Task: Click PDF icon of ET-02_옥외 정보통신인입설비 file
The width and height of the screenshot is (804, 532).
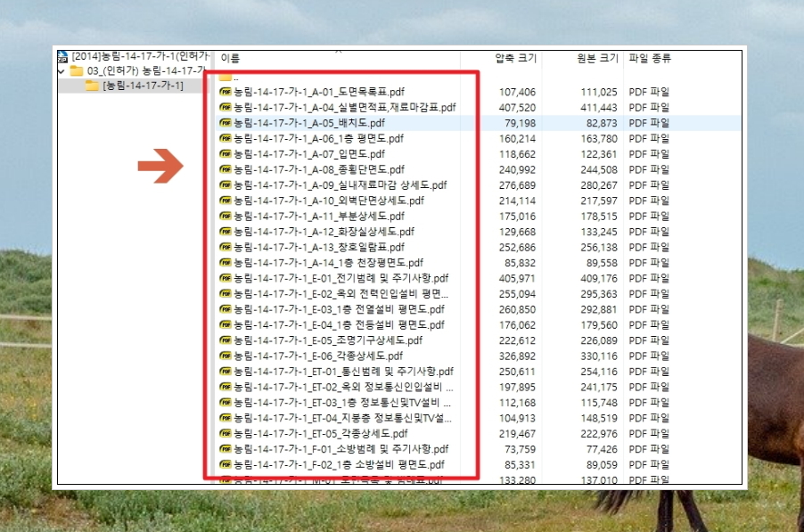Action: pos(226,387)
